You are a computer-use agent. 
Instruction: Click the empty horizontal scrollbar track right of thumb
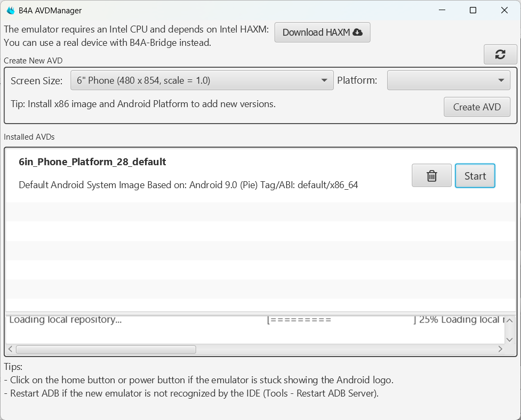347,350
